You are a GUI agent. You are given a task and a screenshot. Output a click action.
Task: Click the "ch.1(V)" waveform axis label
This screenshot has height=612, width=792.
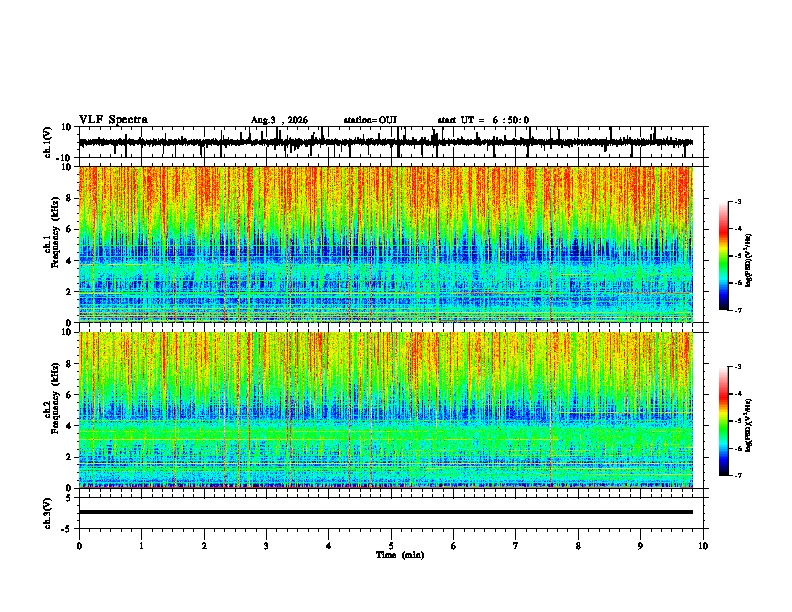click(48, 142)
